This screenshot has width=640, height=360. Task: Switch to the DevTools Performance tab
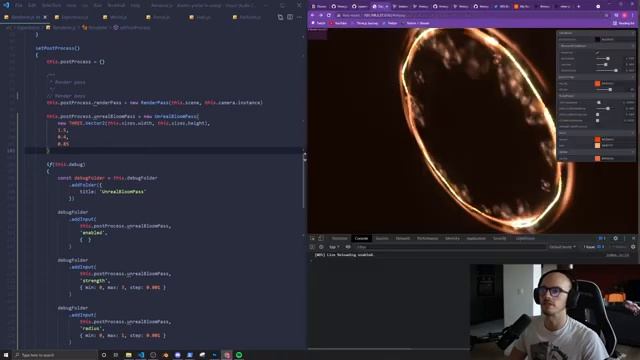427,238
